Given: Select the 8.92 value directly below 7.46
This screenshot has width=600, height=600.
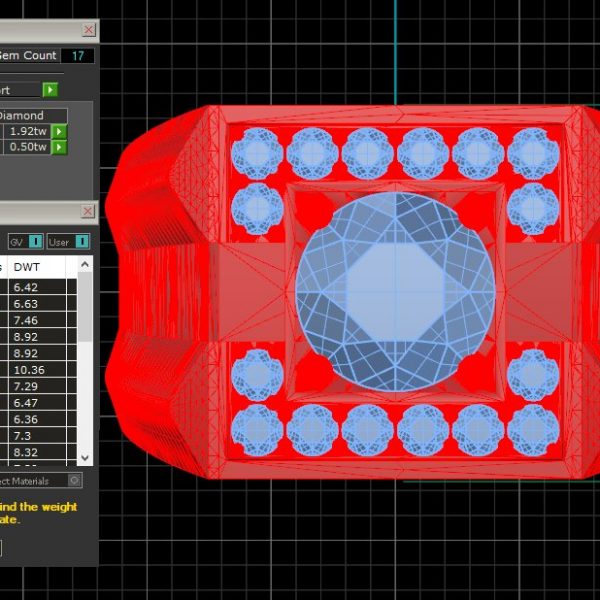Looking at the screenshot, I should pyautogui.click(x=37, y=337).
